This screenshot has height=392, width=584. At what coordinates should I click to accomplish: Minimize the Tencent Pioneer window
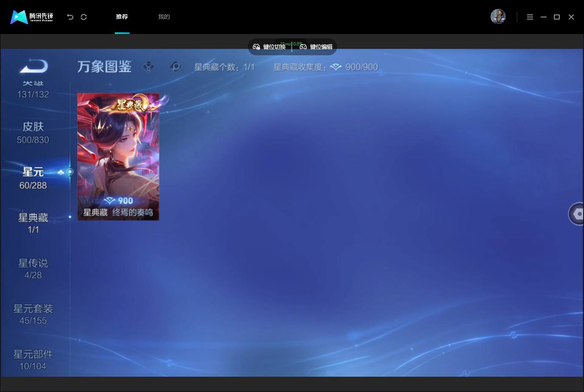[x=543, y=17]
